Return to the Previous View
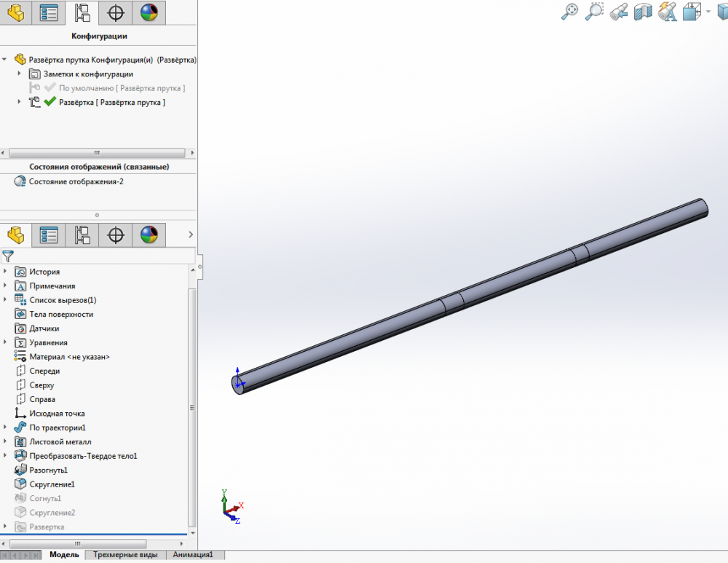The height and width of the screenshot is (563, 728). pos(619,12)
